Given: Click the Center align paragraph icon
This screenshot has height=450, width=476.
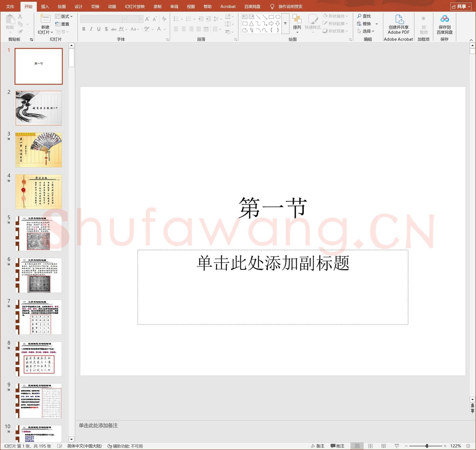Looking at the screenshot, I should (183, 29).
